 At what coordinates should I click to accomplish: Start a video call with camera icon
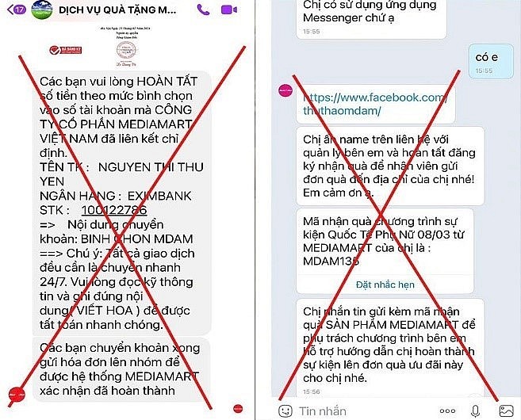point(229,10)
